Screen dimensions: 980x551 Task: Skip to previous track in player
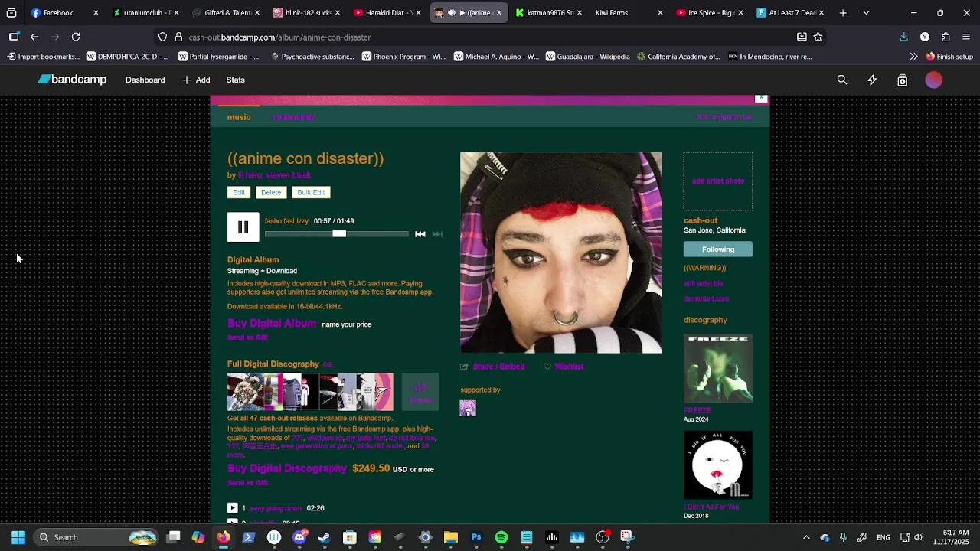tap(420, 234)
